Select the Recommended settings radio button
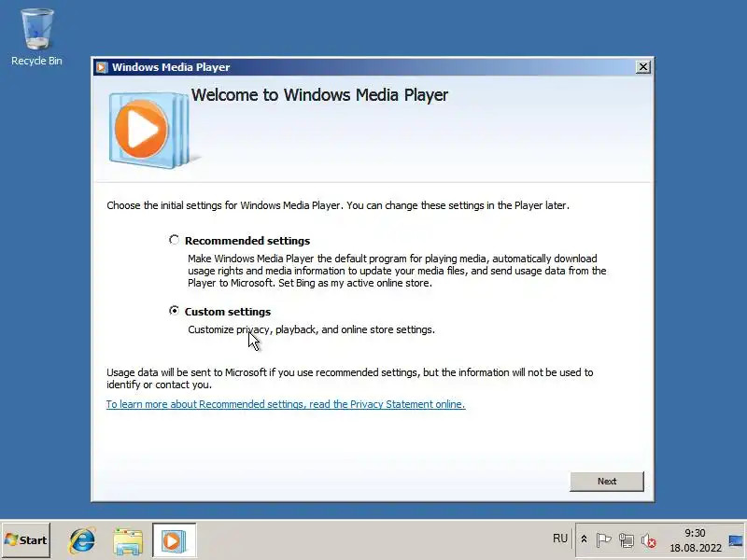 tap(174, 240)
